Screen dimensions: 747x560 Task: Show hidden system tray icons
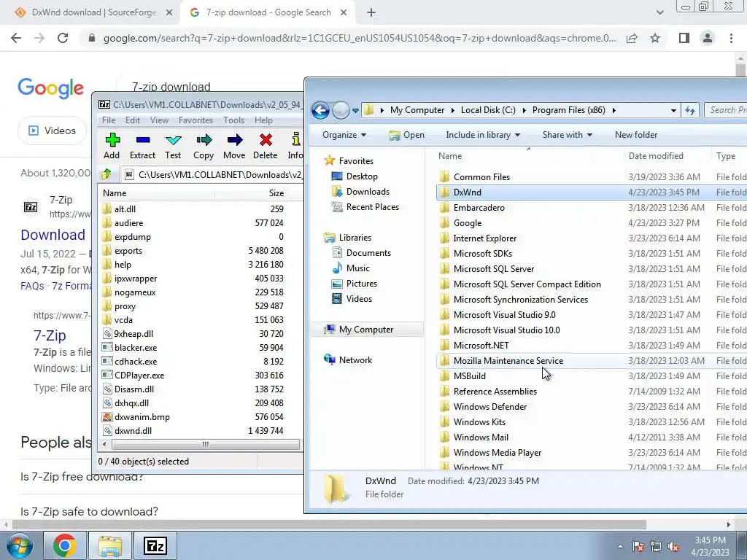click(620, 547)
